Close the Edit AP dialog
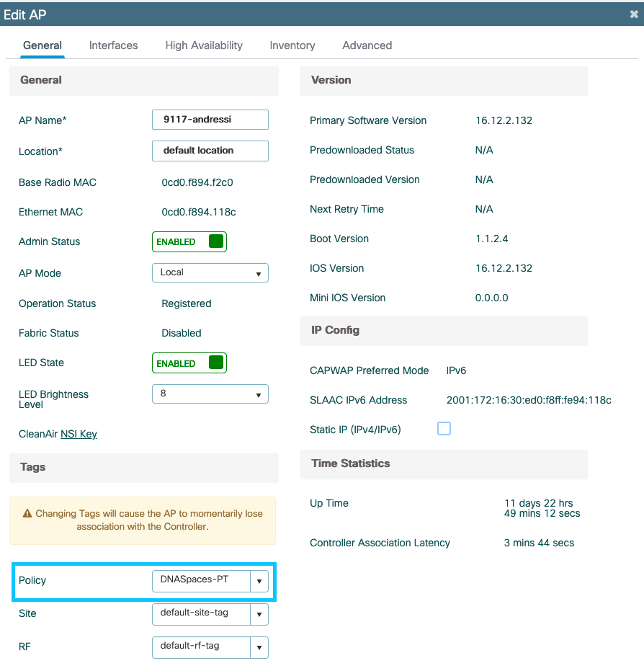644x671 pixels. [634, 14]
